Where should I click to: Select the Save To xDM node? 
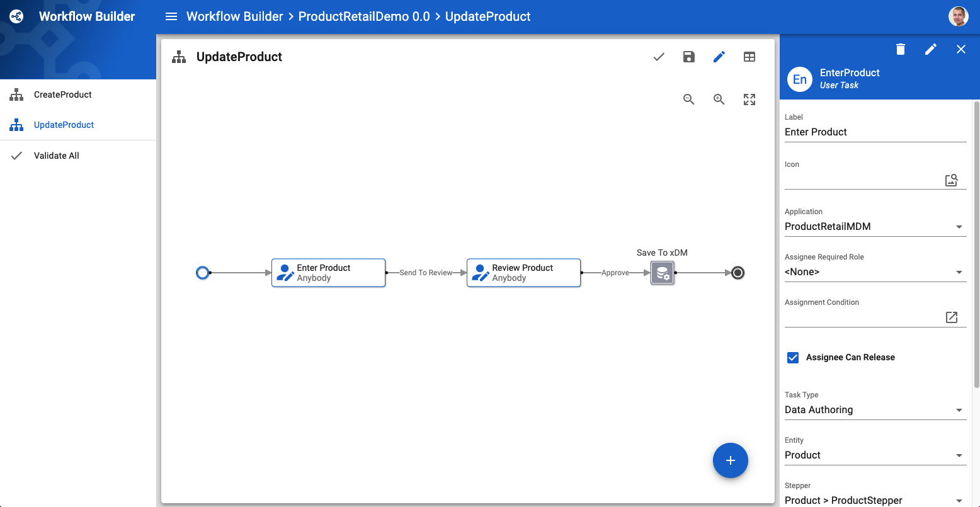662,273
